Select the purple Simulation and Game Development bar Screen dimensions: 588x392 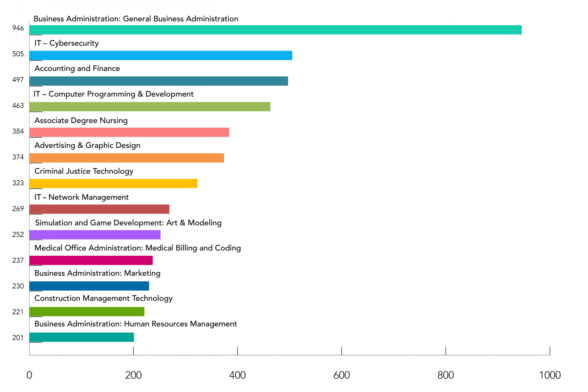pyautogui.click(x=95, y=235)
